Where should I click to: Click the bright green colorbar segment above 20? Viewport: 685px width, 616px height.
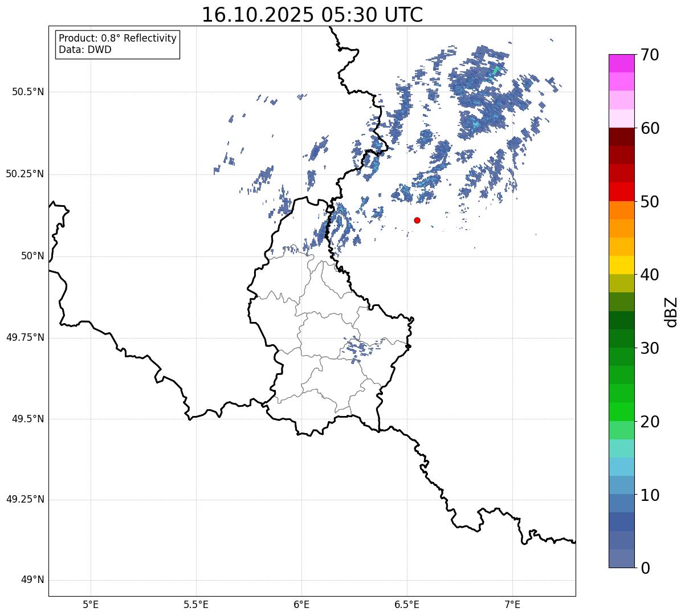pyautogui.click(x=621, y=411)
